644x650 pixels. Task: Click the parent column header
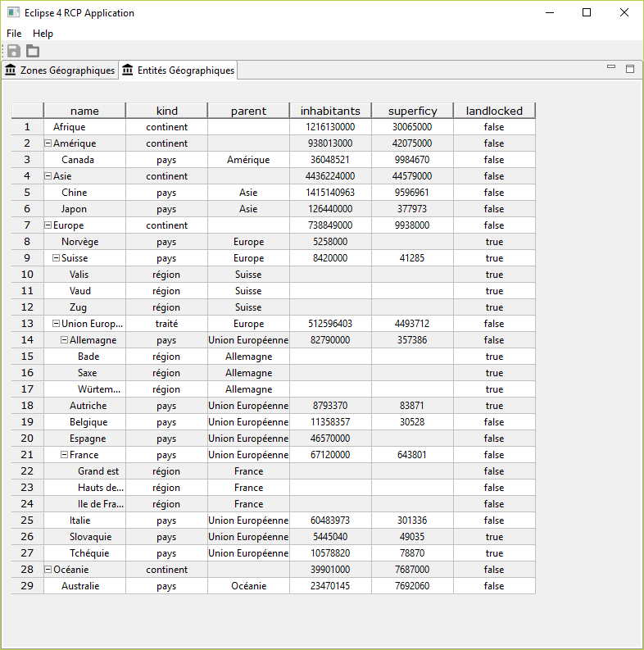[248, 111]
